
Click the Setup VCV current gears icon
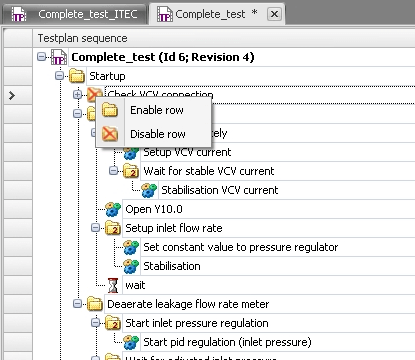131,153
